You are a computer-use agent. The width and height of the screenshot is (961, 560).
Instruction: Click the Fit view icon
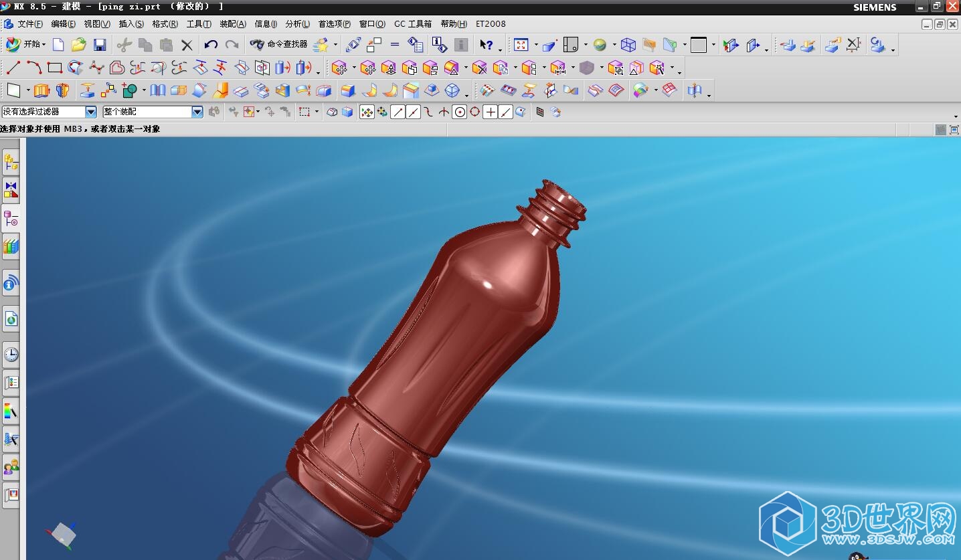[521, 45]
